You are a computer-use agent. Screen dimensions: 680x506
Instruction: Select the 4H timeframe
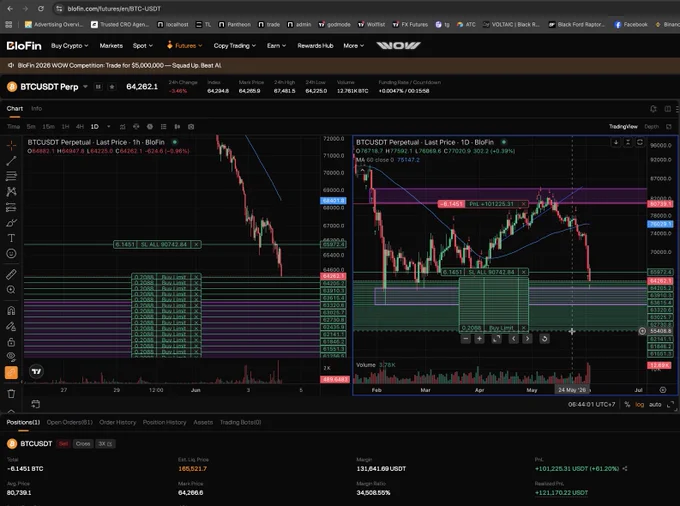pyautogui.click(x=80, y=127)
